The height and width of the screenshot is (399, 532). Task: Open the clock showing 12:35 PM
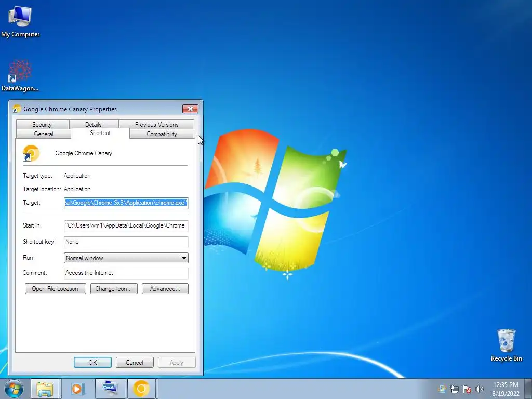(x=506, y=389)
